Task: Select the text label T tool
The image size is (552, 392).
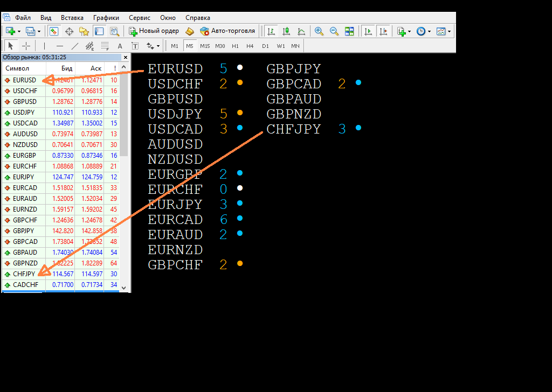Action: [135, 46]
